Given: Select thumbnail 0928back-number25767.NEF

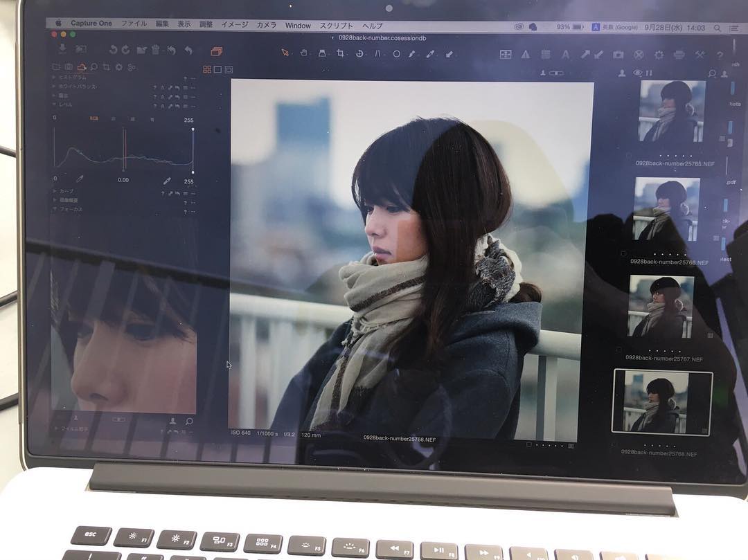Looking at the screenshot, I should click(x=661, y=307).
